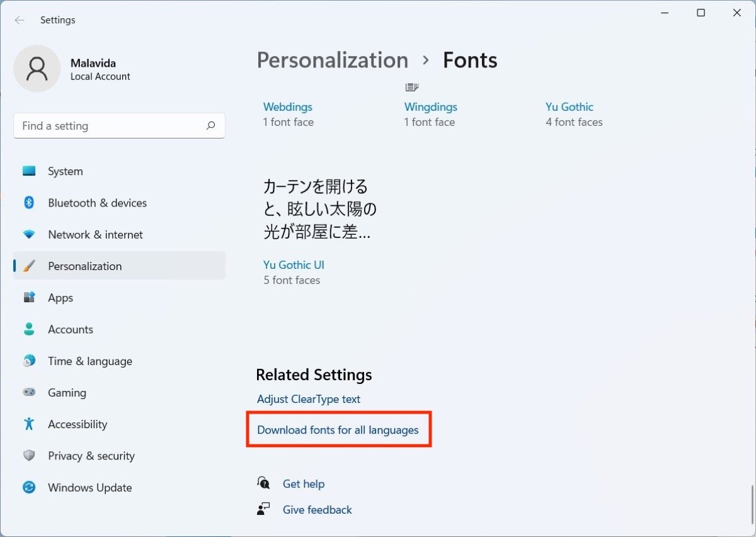This screenshot has width=756, height=537.
Task: Click the System monitor icon
Action: pos(29,171)
